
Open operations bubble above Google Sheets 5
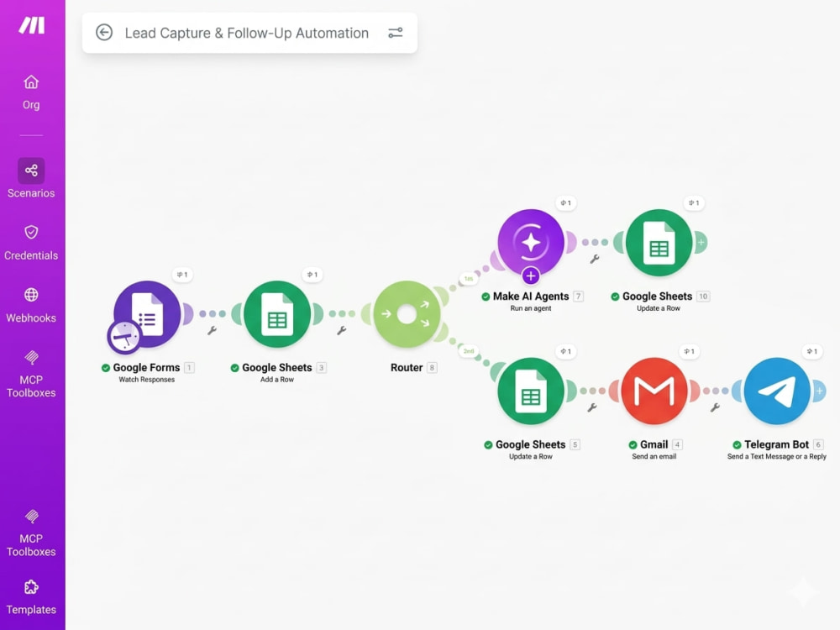click(565, 351)
